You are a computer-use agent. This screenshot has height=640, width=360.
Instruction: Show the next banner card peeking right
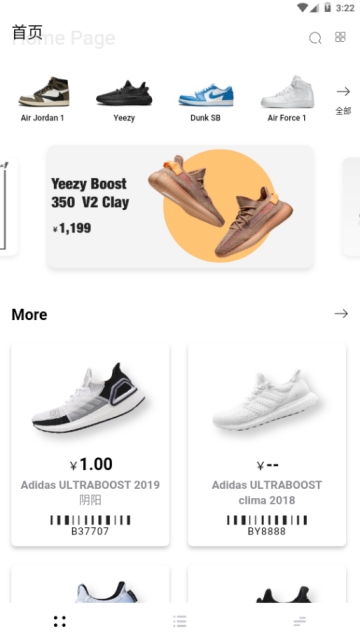351,207
